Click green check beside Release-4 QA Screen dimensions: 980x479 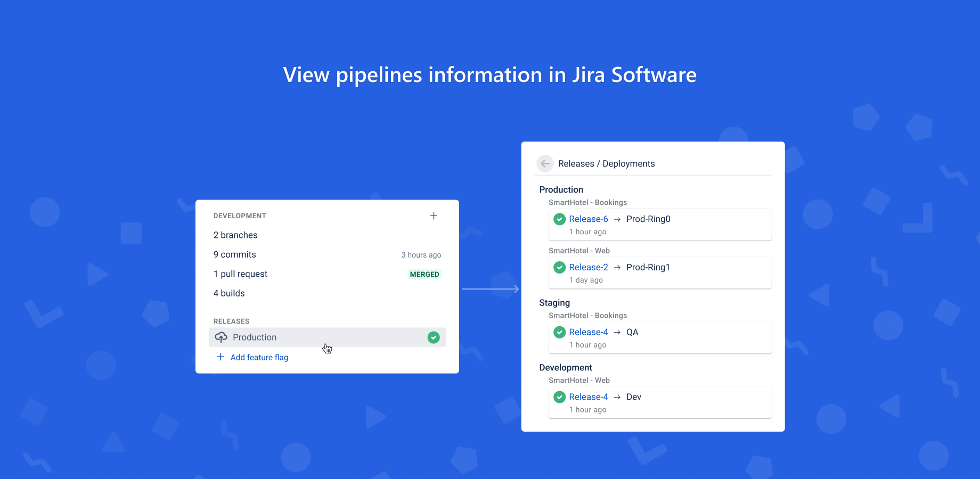(560, 332)
